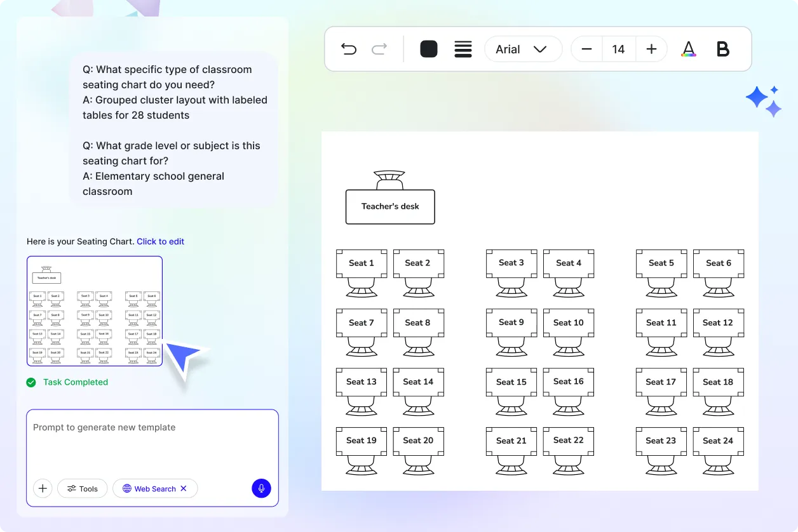
Task: Select the Seat 7 desk
Action: pyautogui.click(x=362, y=323)
